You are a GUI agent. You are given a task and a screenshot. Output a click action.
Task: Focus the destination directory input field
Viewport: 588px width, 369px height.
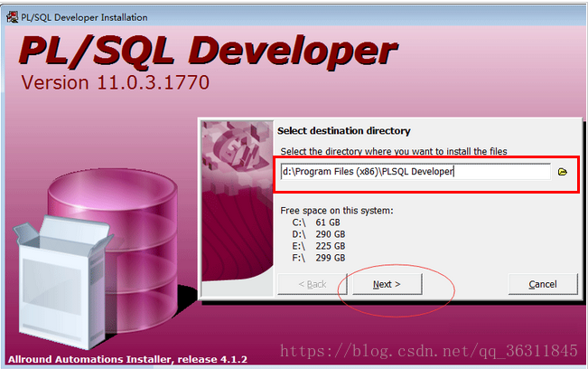coord(415,172)
